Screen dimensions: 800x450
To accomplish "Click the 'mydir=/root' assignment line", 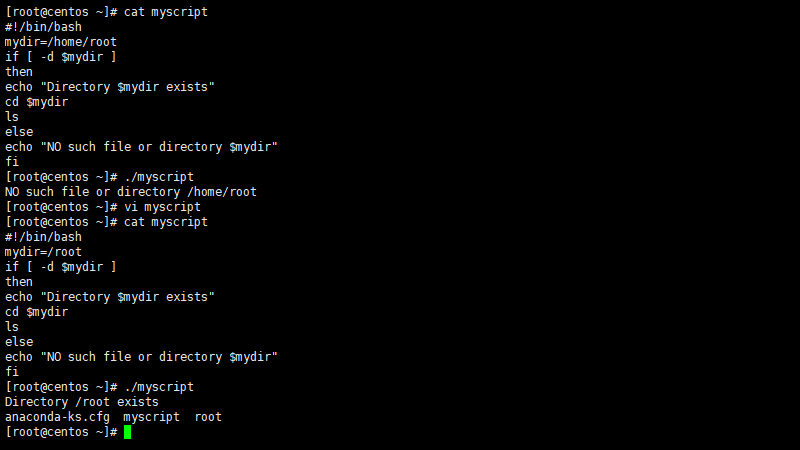I will pos(43,252).
